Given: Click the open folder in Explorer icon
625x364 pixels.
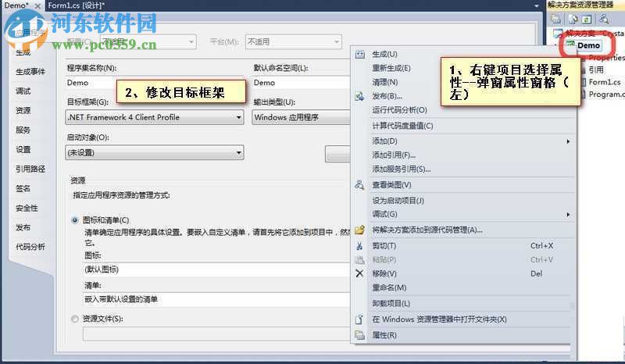Looking at the screenshot, I should tap(359, 319).
